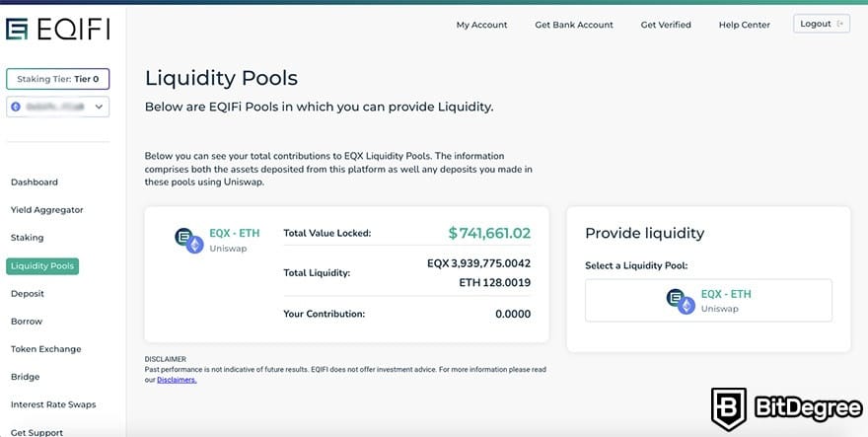Image resolution: width=868 pixels, height=437 pixels.
Task: Open the Disclaimers link
Action: tap(177, 380)
